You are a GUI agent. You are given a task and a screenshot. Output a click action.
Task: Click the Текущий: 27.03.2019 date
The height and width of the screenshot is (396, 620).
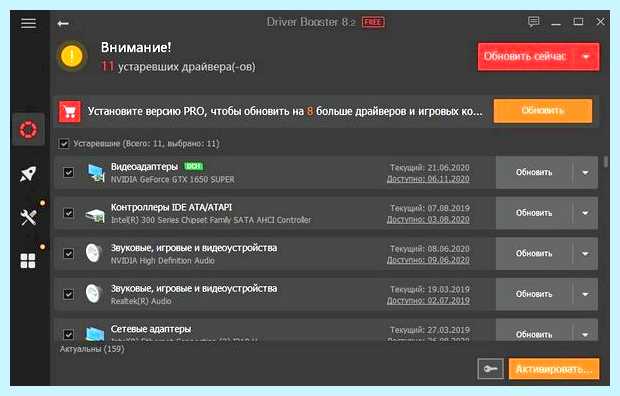coord(430,330)
